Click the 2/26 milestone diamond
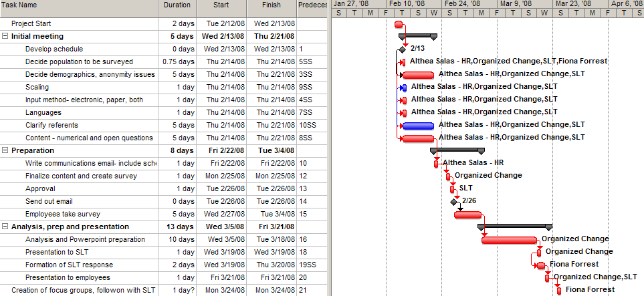The image size is (644, 296). click(x=454, y=202)
